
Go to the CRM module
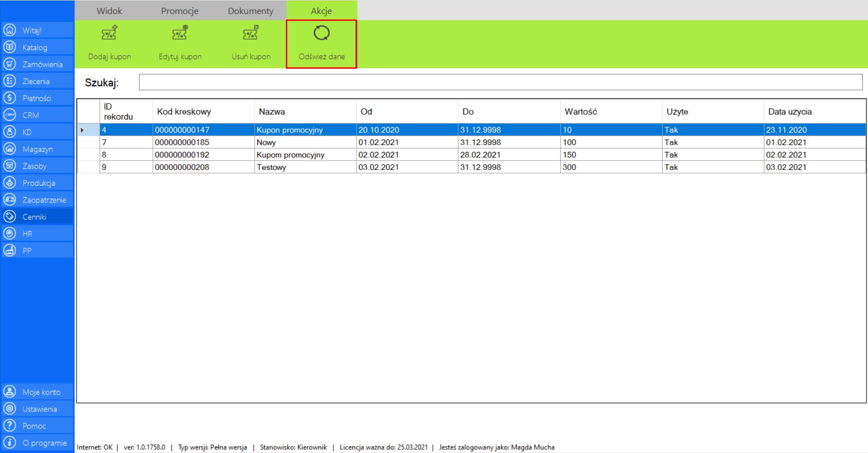(30, 115)
